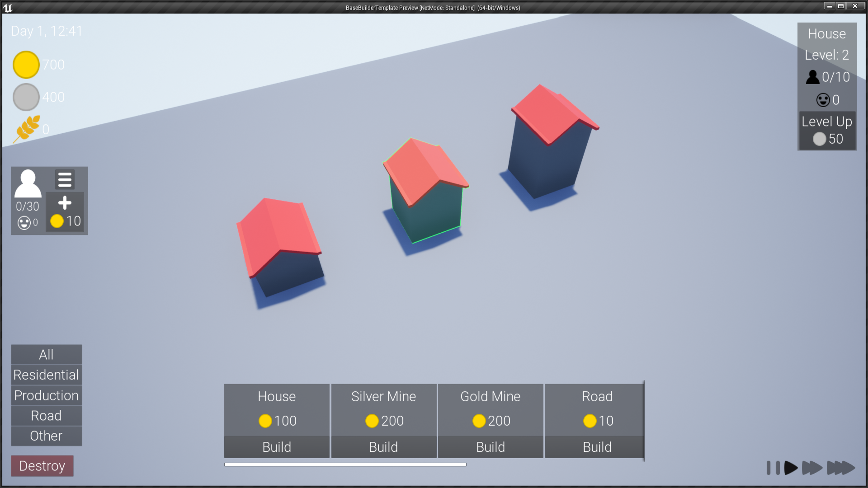Click the build menu scrollbar

345,464
